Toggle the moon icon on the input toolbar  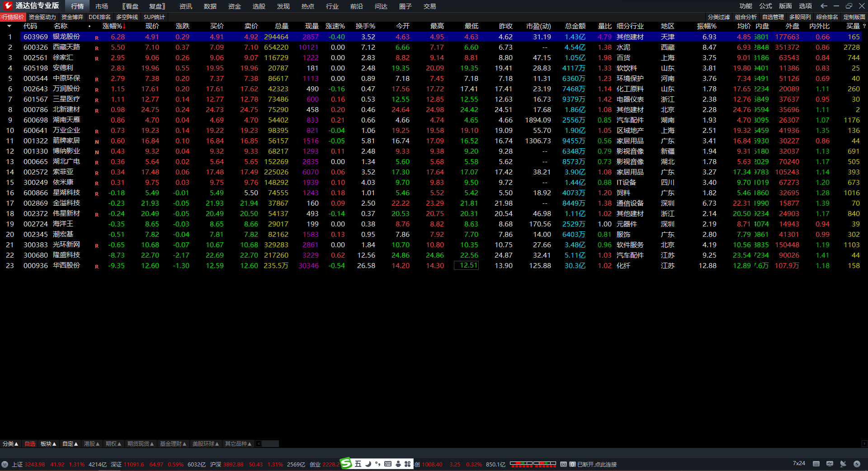coord(368,464)
